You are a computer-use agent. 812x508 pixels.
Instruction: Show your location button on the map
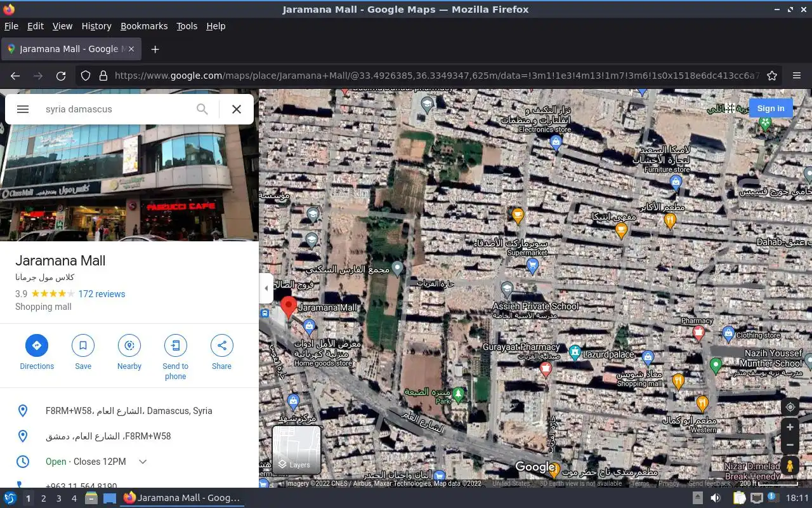click(790, 407)
